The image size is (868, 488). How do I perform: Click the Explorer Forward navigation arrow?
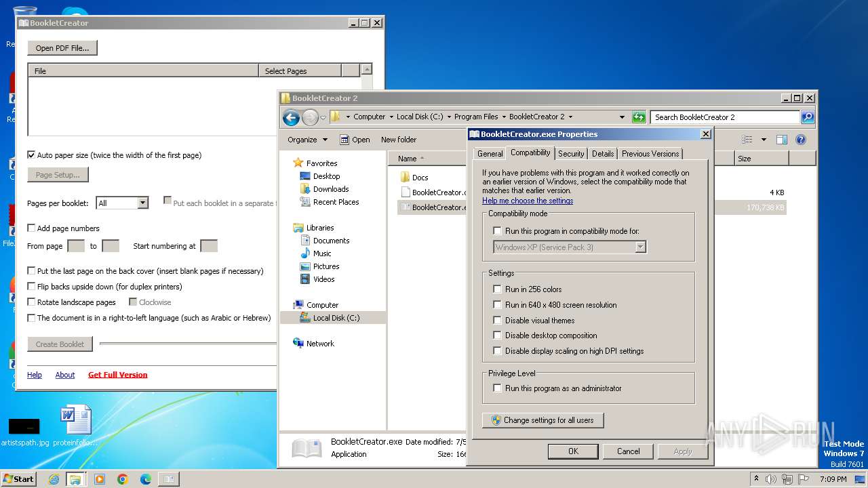click(x=310, y=117)
